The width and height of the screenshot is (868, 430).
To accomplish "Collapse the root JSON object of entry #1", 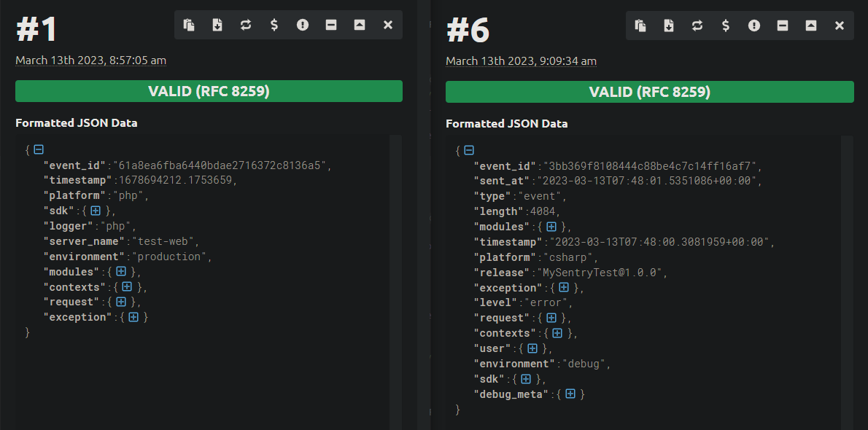I will click(38, 149).
